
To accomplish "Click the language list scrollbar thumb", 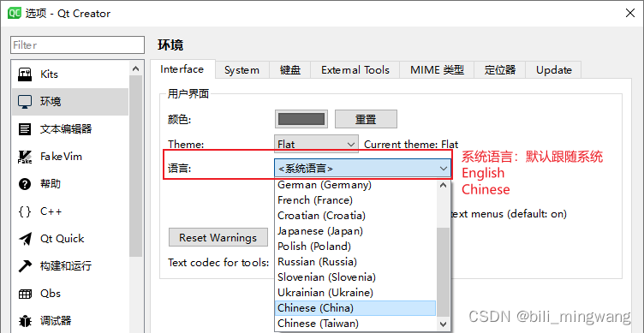I will pos(443,271).
